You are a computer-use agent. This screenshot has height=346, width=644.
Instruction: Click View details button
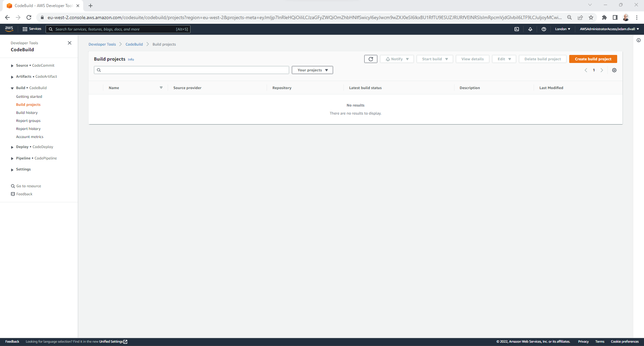click(473, 59)
